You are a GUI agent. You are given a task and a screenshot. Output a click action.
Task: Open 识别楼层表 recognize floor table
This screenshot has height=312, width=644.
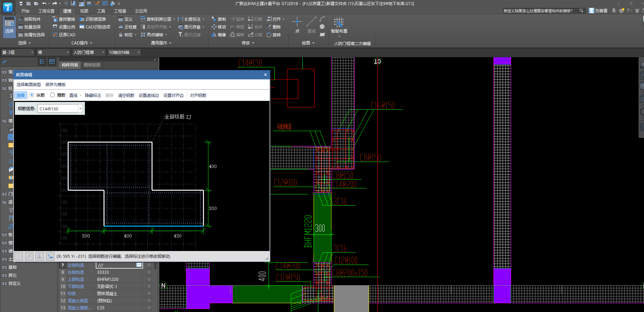[93, 19]
